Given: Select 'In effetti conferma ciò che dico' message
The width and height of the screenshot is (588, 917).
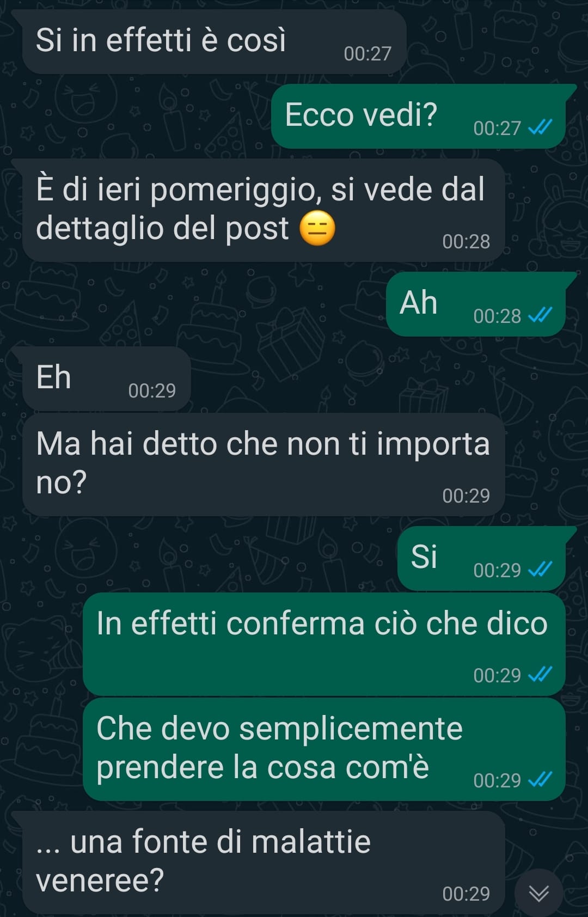Looking at the screenshot, I should pos(324,644).
